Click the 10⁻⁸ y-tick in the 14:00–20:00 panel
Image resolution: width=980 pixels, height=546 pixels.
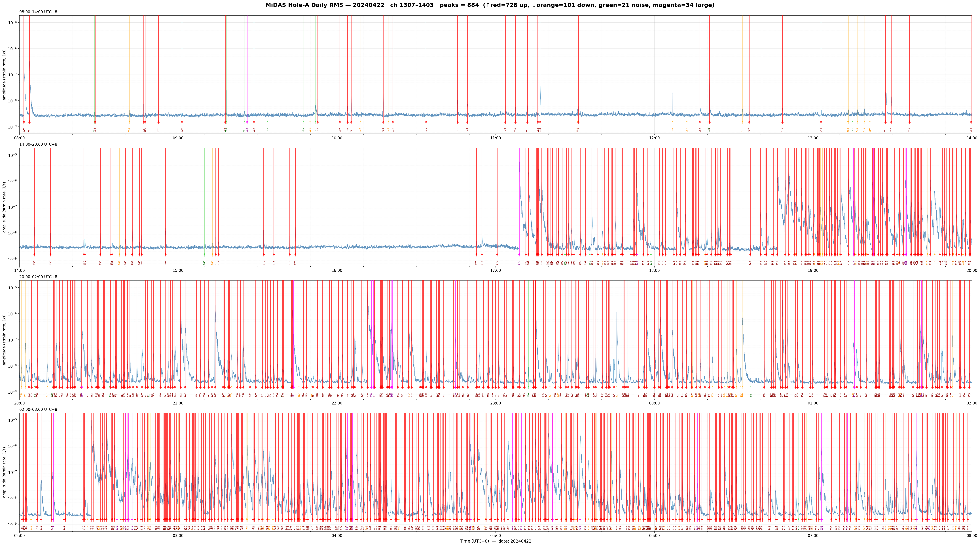tap(12, 233)
